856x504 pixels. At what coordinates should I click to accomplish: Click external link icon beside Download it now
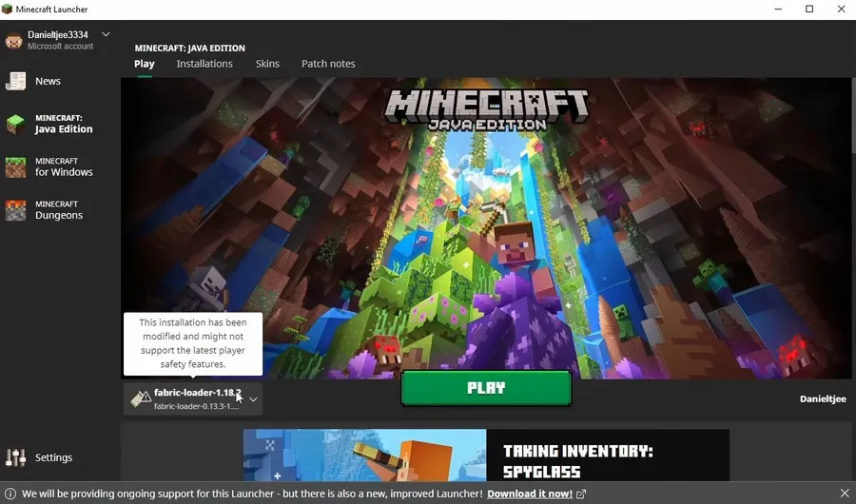(581, 494)
